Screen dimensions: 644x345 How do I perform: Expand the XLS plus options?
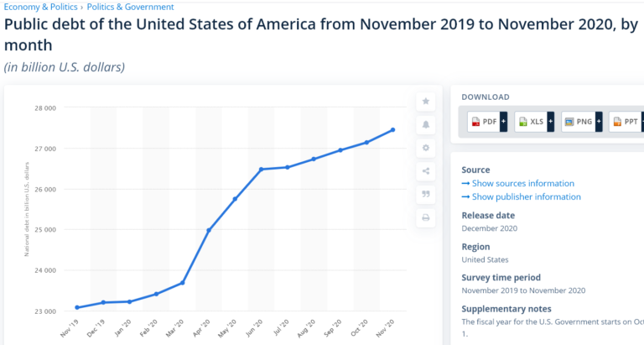(x=551, y=122)
